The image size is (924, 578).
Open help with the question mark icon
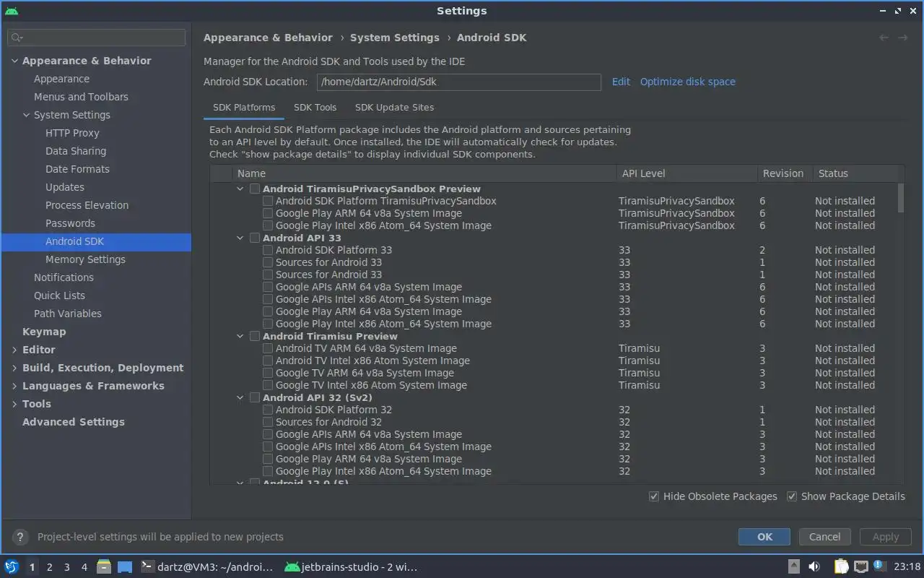pyautogui.click(x=20, y=537)
